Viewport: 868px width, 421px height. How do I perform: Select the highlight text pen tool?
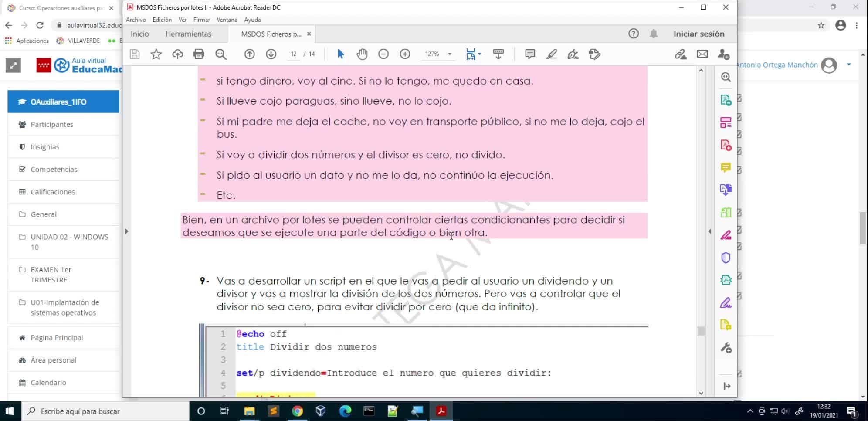[x=552, y=54]
